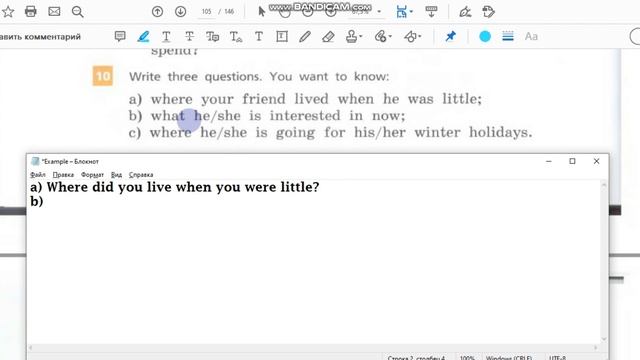The height and width of the screenshot is (360, 640).
Task: Click the rotate page tool icon
Action: 488,11
